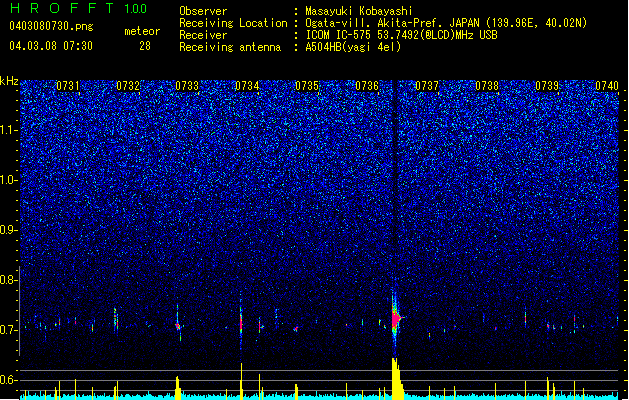
Task: Click the 1.1 kHz axis tick label
Action: [9, 130]
